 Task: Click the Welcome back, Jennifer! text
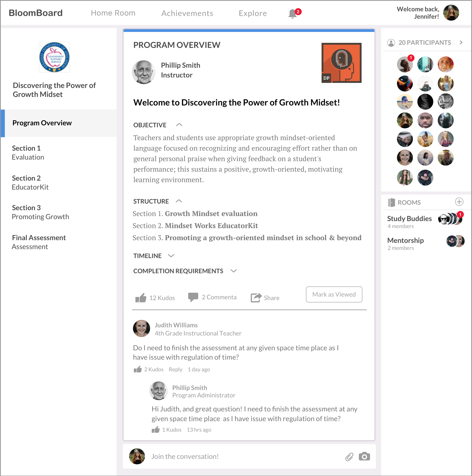click(418, 13)
